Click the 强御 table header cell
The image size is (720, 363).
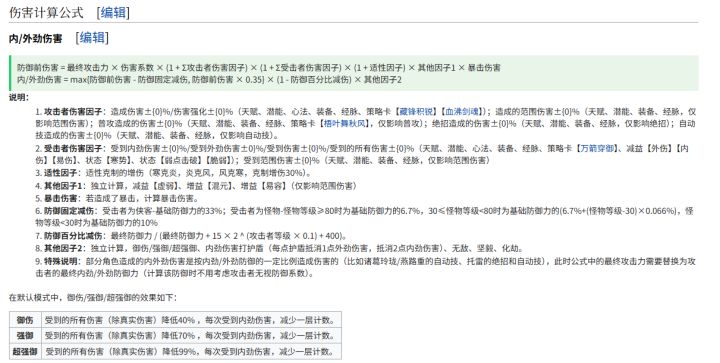point(25,335)
